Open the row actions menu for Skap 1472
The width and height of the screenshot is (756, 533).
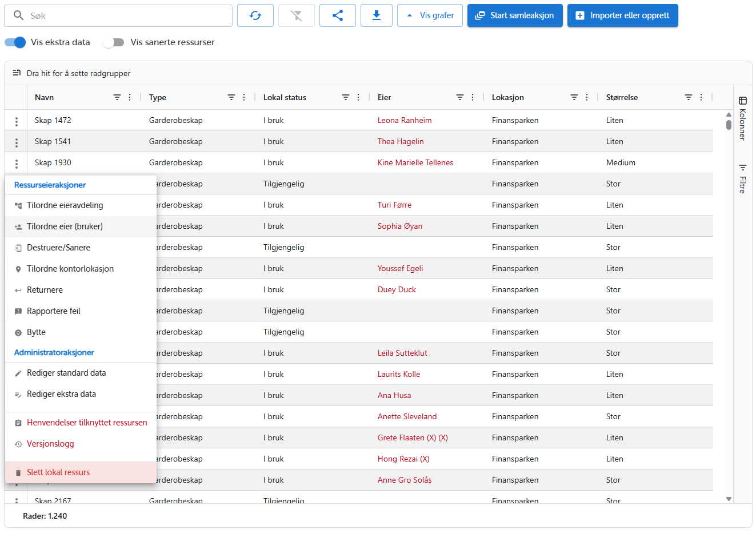[x=16, y=121]
